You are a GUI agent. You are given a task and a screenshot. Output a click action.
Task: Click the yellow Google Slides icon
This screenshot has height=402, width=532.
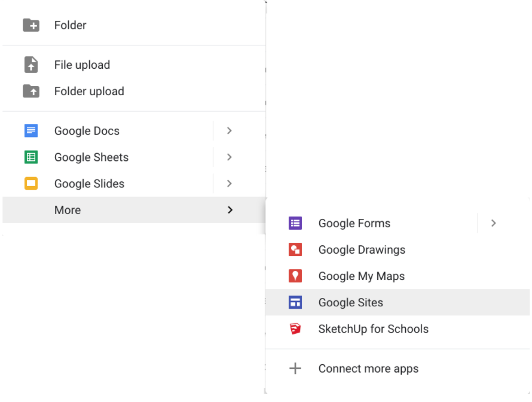click(x=31, y=183)
